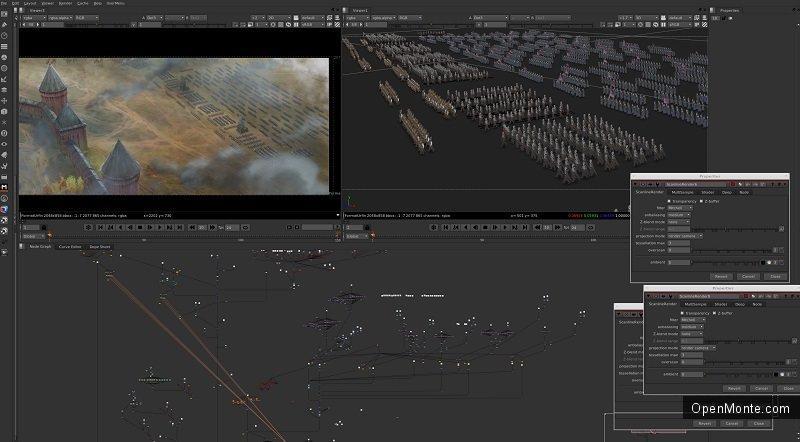
Task: Jump to last frame in left viewer
Action: tap(180, 228)
